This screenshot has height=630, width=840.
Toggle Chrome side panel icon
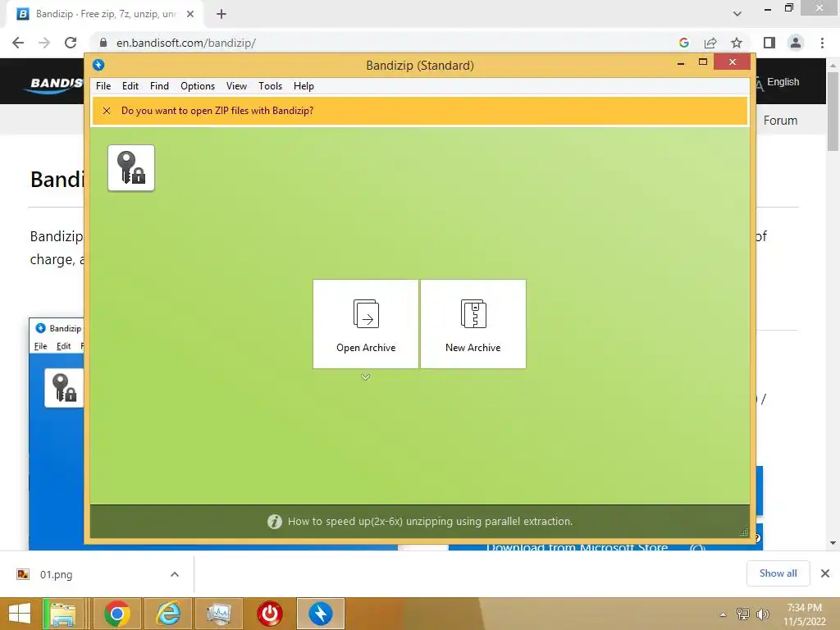coord(769,43)
